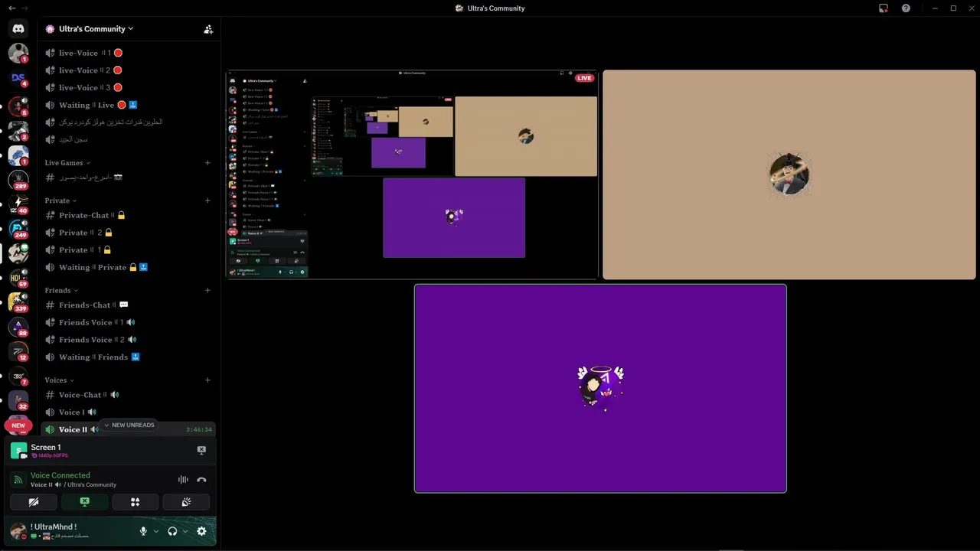
Task: Open microphone input options arrow
Action: [x=156, y=531]
